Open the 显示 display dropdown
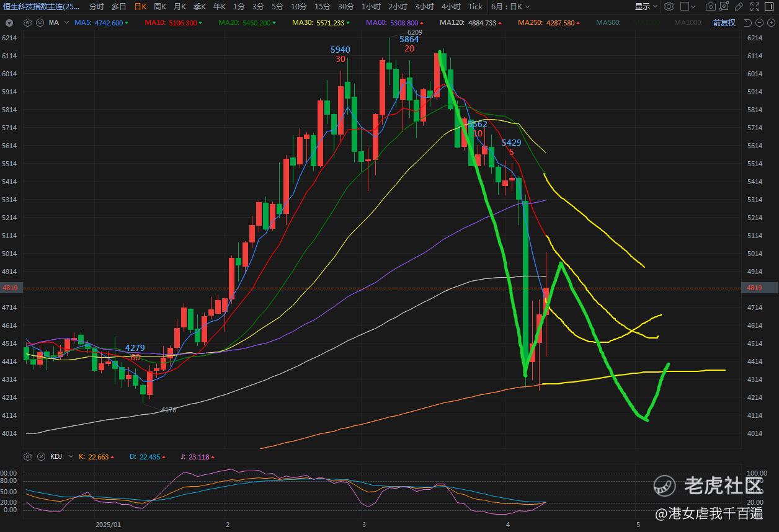The image size is (779, 532). coord(646,7)
